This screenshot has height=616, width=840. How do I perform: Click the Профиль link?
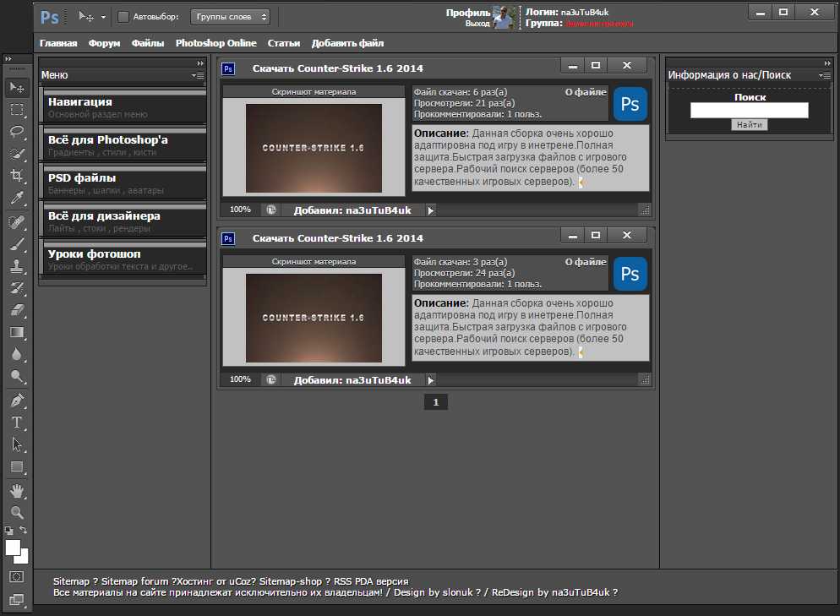pyautogui.click(x=468, y=13)
